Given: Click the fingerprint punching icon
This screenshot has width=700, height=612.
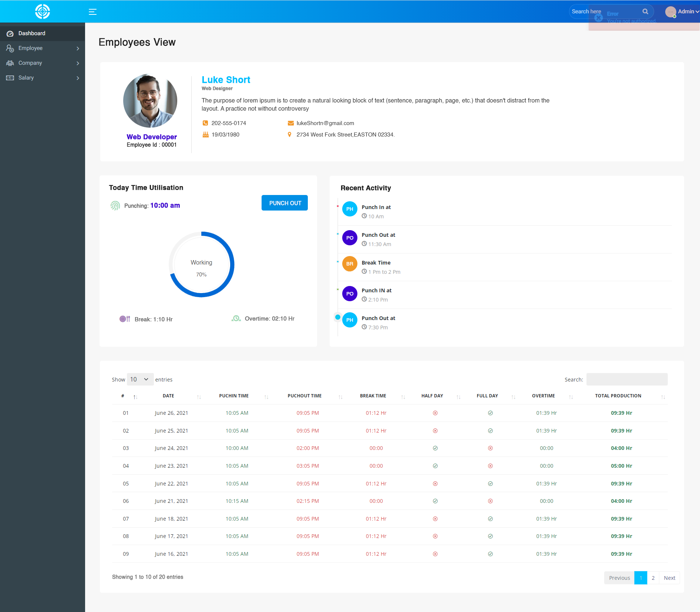Looking at the screenshot, I should click(115, 205).
